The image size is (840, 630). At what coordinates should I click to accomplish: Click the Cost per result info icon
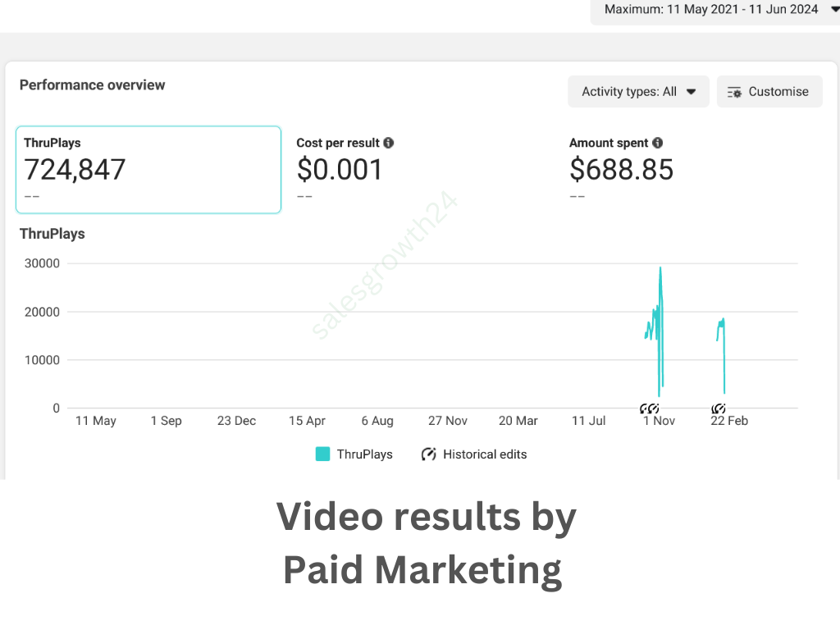(x=389, y=143)
